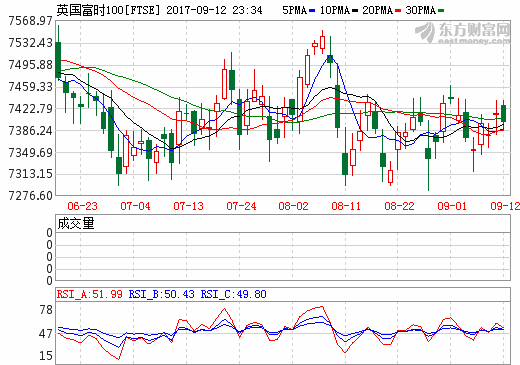The width and height of the screenshot is (520, 365).
Task: Click the blue 5PMA legend swatch
Action: pos(312,11)
